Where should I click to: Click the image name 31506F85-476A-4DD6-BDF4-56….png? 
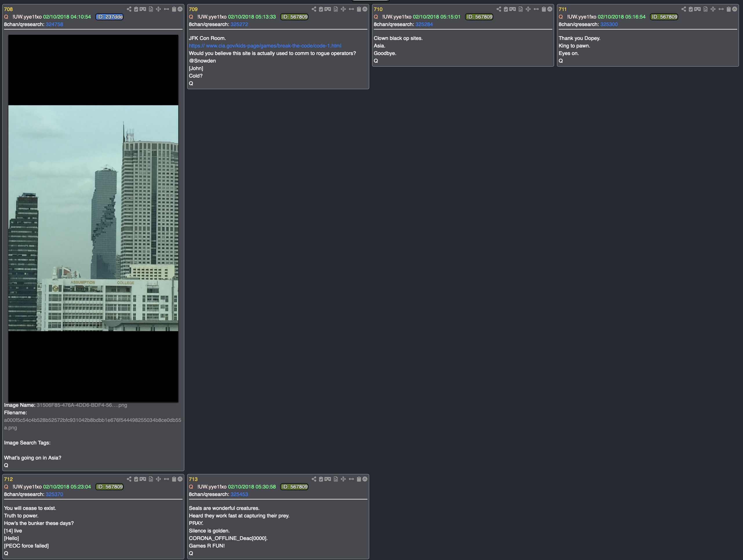(82, 405)
